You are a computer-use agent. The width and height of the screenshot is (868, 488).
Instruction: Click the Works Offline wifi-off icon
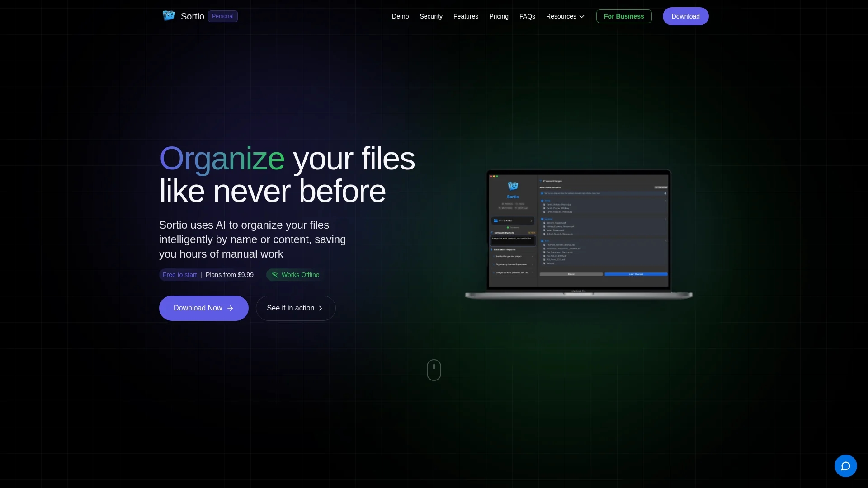pos(274,275)
